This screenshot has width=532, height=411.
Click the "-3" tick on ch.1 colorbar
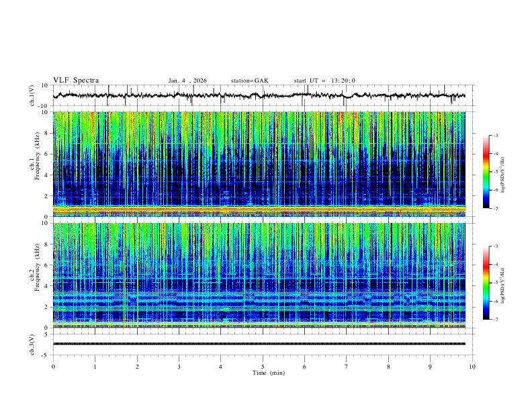[495, 135]
